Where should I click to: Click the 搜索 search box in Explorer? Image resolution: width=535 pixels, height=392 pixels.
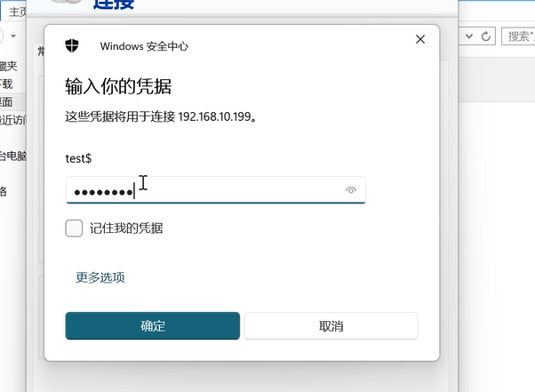(519, 36)
